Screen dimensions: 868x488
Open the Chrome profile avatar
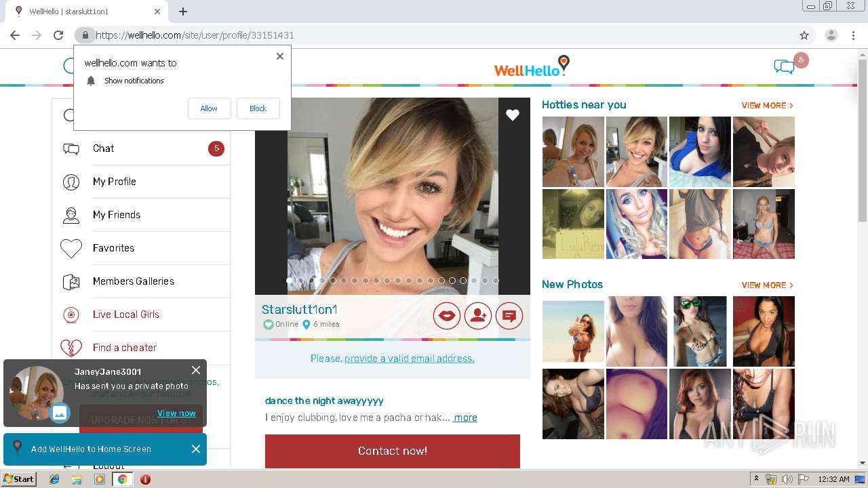831,35
